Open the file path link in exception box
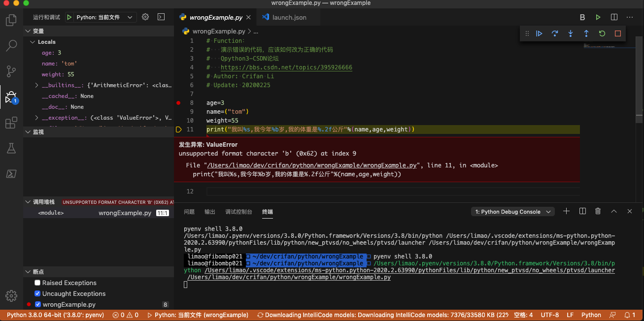This screenshot has height=321, width=644. [313, 165]
